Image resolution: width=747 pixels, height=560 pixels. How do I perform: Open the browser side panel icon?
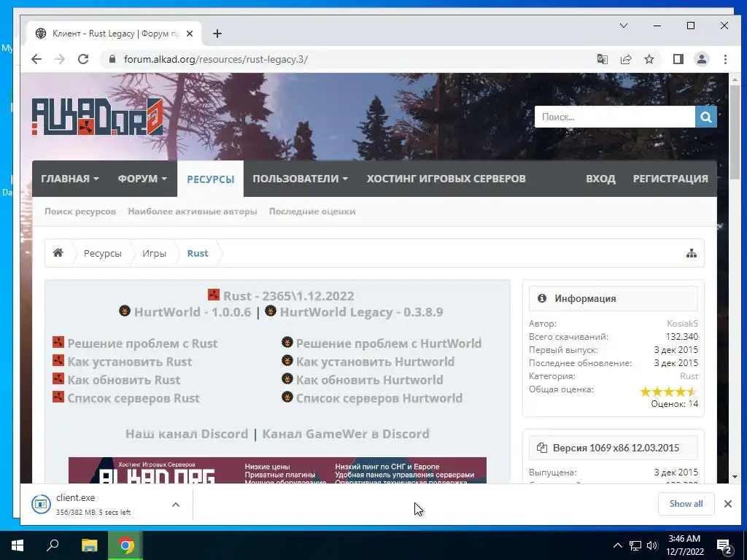tap(678, 60)
